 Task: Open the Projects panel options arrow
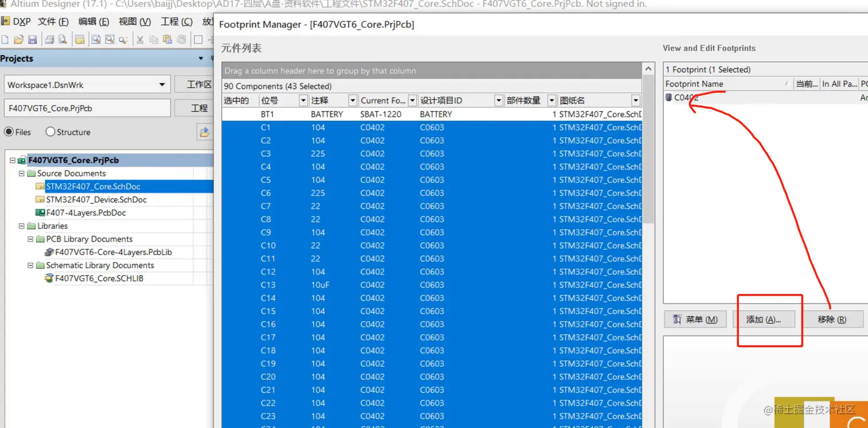pyautogui.click(x=201, y=59)
